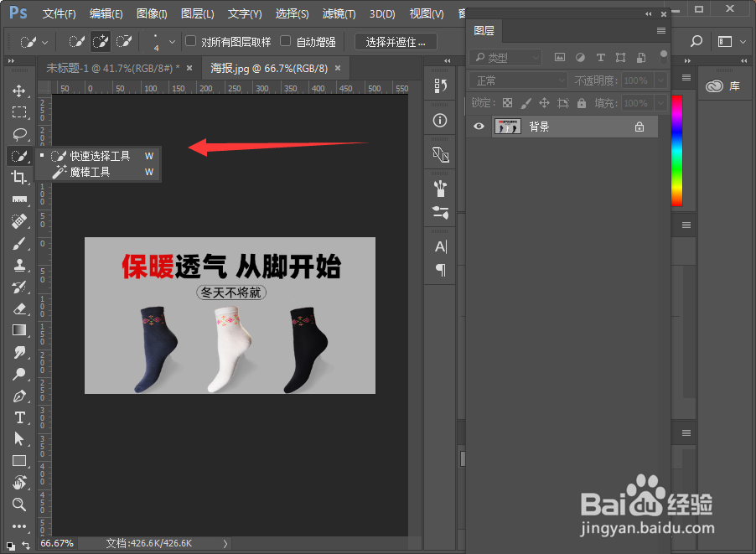Open the Edit Toolbar ellipsis button

(19, 526)
